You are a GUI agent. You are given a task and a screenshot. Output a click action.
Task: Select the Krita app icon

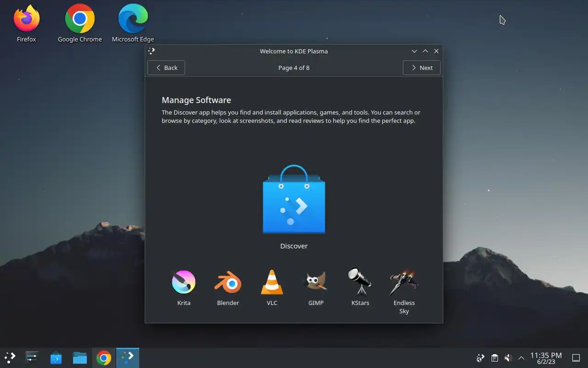(x=184, y=282)
